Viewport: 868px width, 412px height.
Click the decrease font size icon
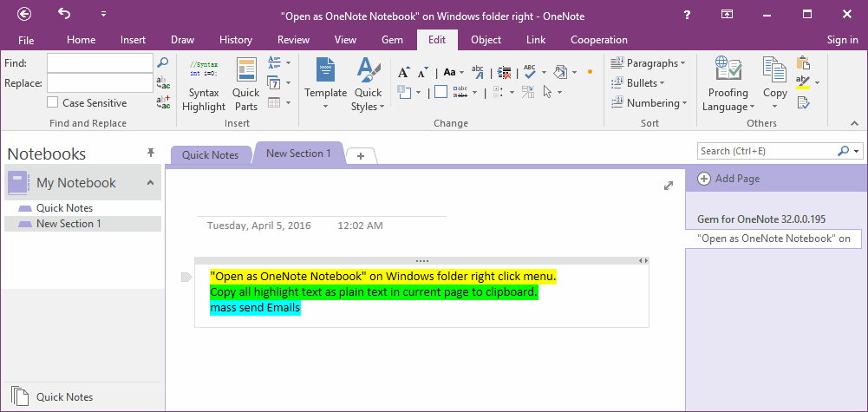click(423, 73)
